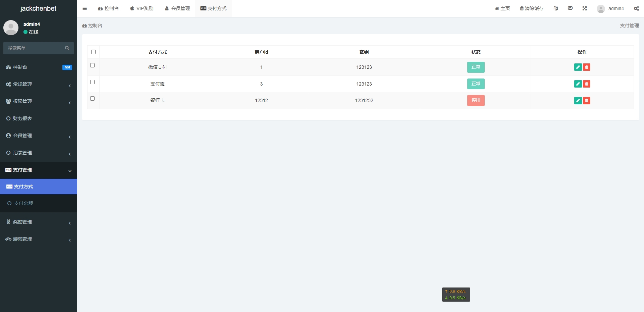Tick the checkbox for 微信支付 row
This screenshot has width=644, height=312.
93,65
